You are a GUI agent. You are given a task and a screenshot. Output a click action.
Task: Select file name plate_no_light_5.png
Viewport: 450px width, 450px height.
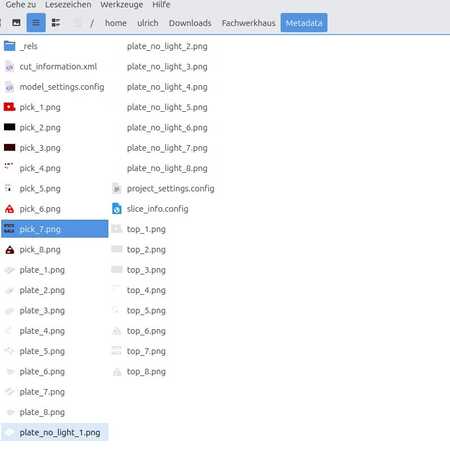tap(167, 108)
